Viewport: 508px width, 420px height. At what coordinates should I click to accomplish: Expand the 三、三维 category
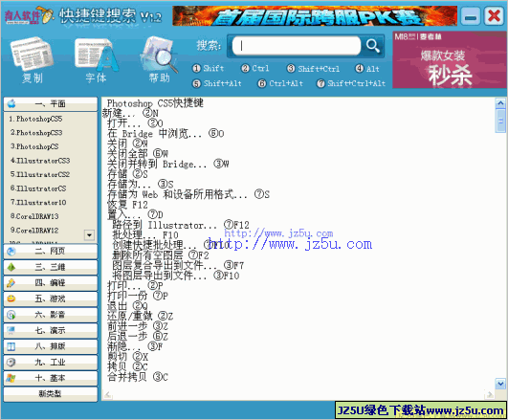[x=50, y=267]
